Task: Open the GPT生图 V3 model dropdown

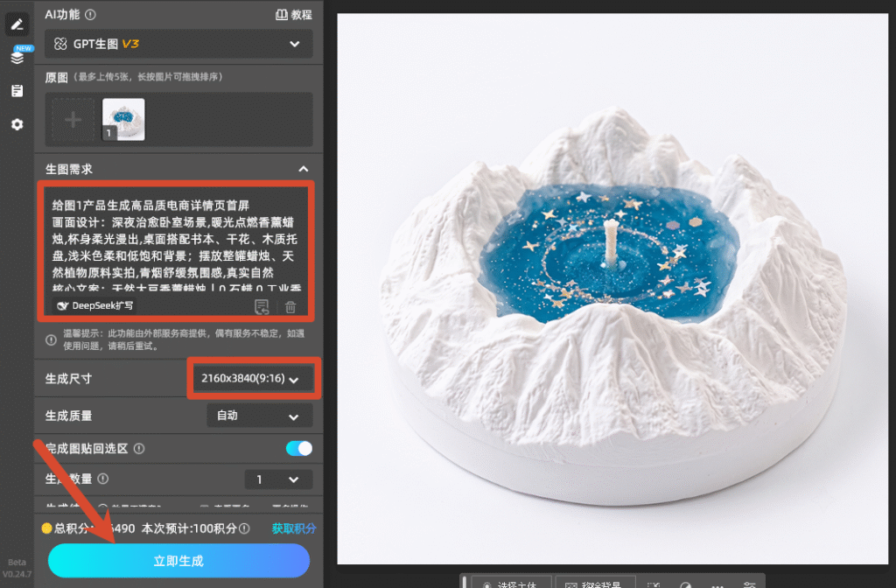Action: click(178, 44)
